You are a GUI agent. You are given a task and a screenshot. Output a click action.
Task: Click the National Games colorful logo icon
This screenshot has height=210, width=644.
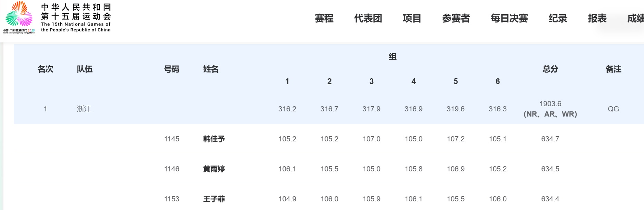tap(19, 14)
